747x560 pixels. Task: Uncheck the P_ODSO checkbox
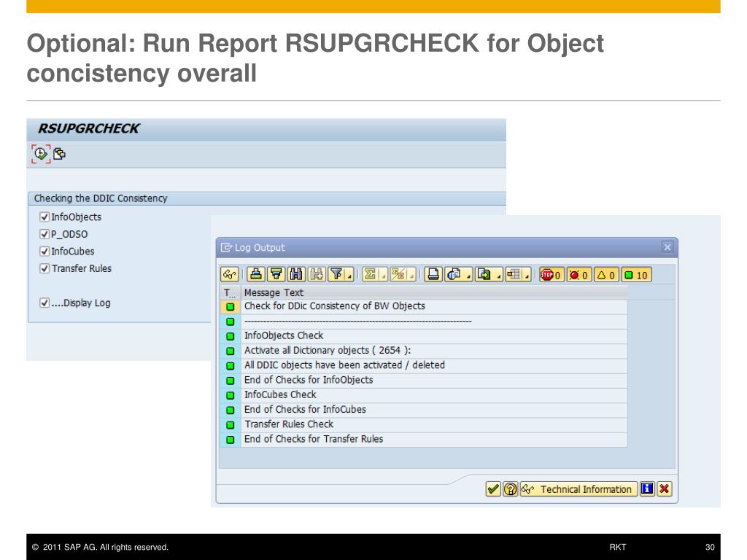click(44, 234)
